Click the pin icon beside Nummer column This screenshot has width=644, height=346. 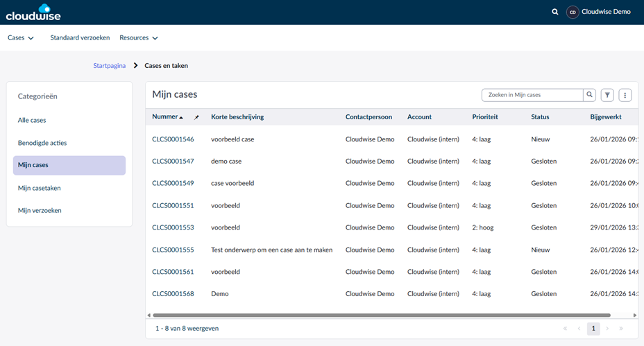pos(196,117)
